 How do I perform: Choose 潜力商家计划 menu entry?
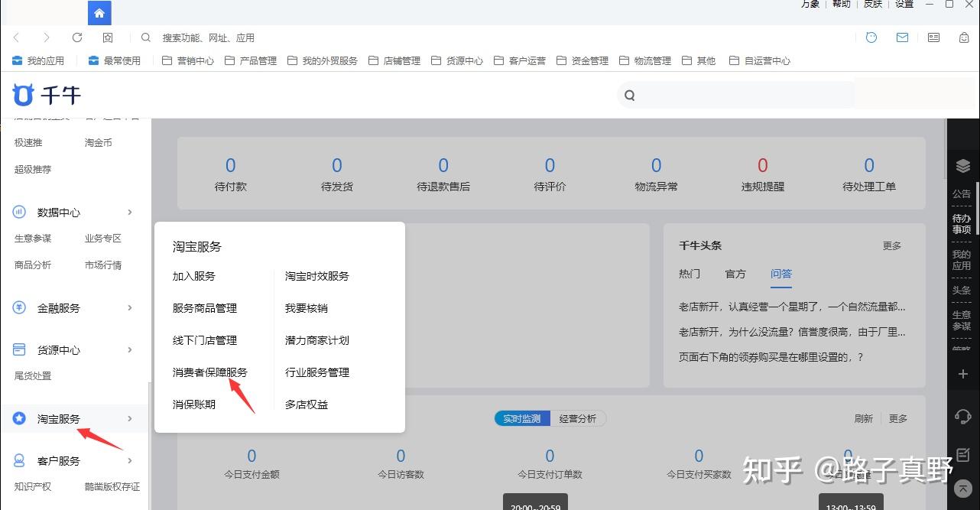tap(317, 340)
